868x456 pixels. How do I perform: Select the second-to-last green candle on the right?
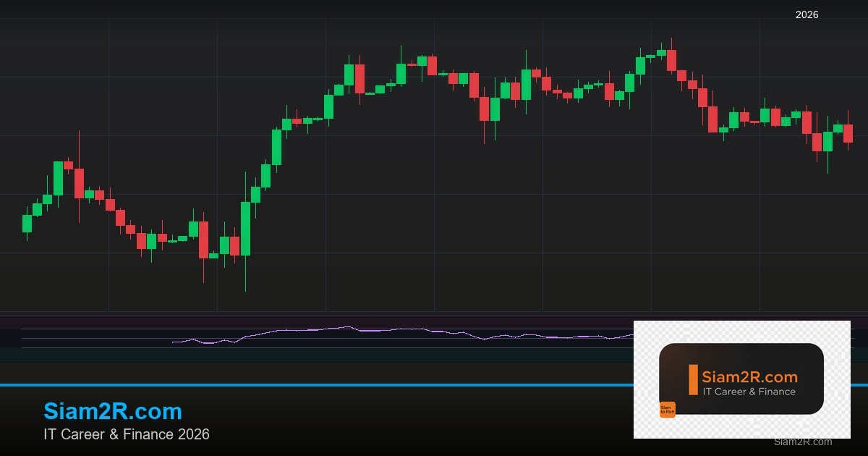click(827, 140)
